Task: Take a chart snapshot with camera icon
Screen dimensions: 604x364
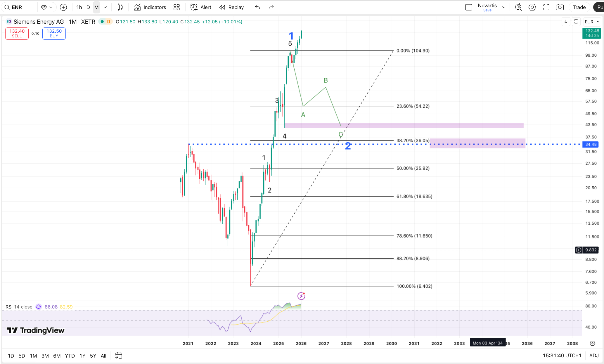Action: (560, 7)
